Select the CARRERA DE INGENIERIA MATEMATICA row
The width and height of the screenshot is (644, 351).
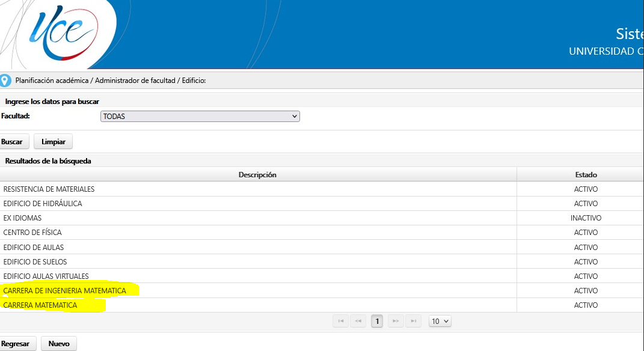coord(65,291)
